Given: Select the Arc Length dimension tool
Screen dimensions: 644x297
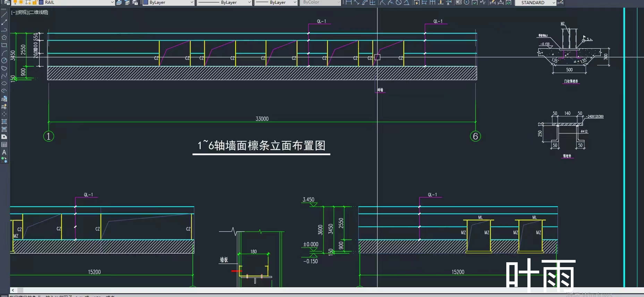Looking at the screenshot, I should [365, 2].
